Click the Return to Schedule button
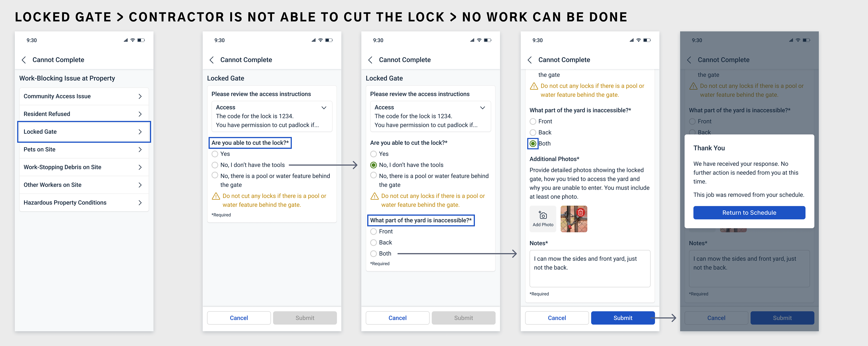 tap(749, 213)
